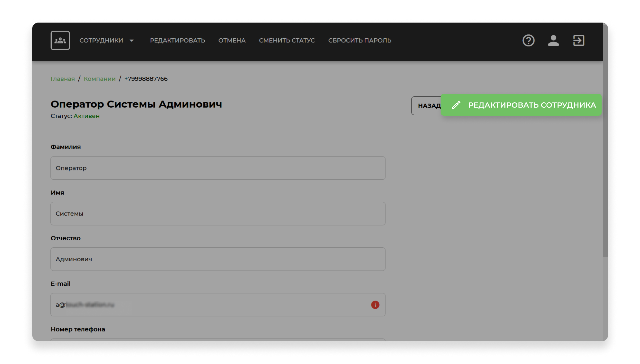The image size is (640, 364).
Task: Click the Активен status text
Action: 86,116
